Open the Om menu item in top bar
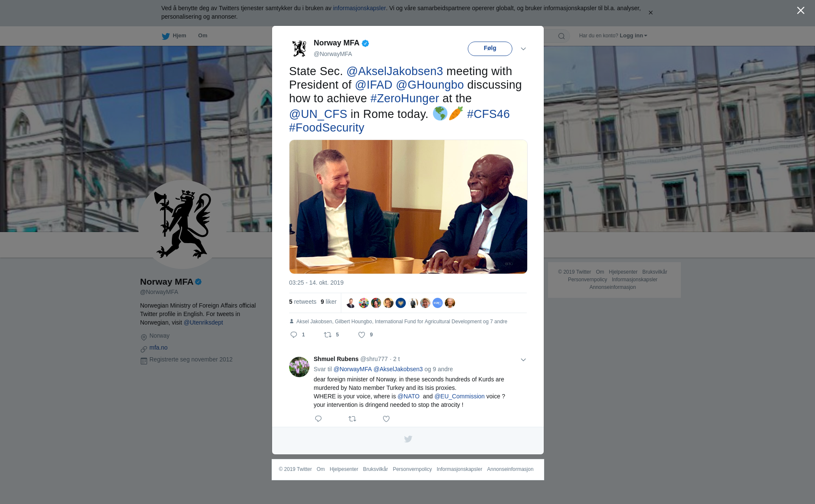Screen dimensions: 815x504 [x=202, y=36]
